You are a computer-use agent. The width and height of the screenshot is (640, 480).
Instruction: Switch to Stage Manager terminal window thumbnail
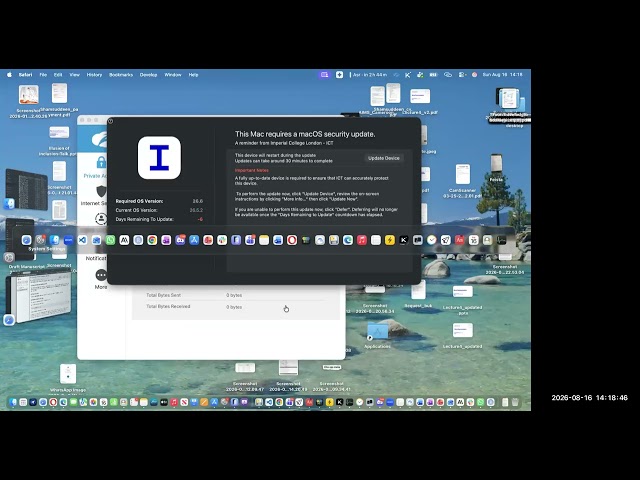pyautogui.click(x=27, y=189)
